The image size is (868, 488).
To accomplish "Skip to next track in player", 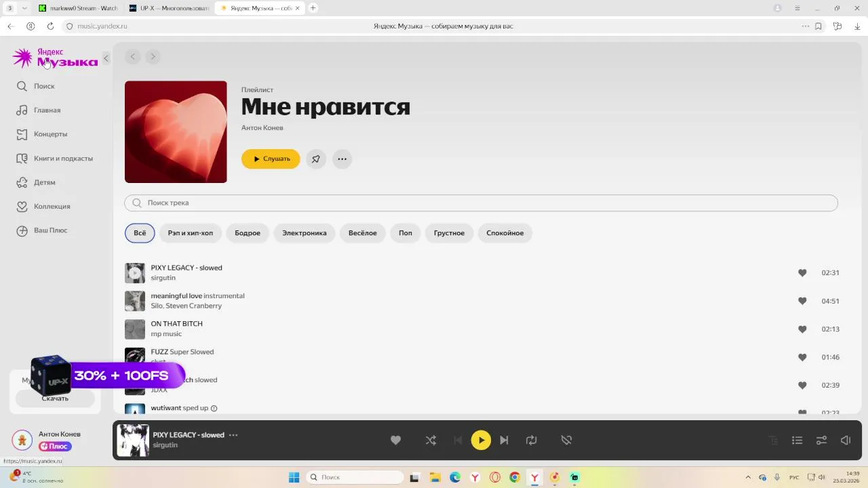I will tap(504, 441).
